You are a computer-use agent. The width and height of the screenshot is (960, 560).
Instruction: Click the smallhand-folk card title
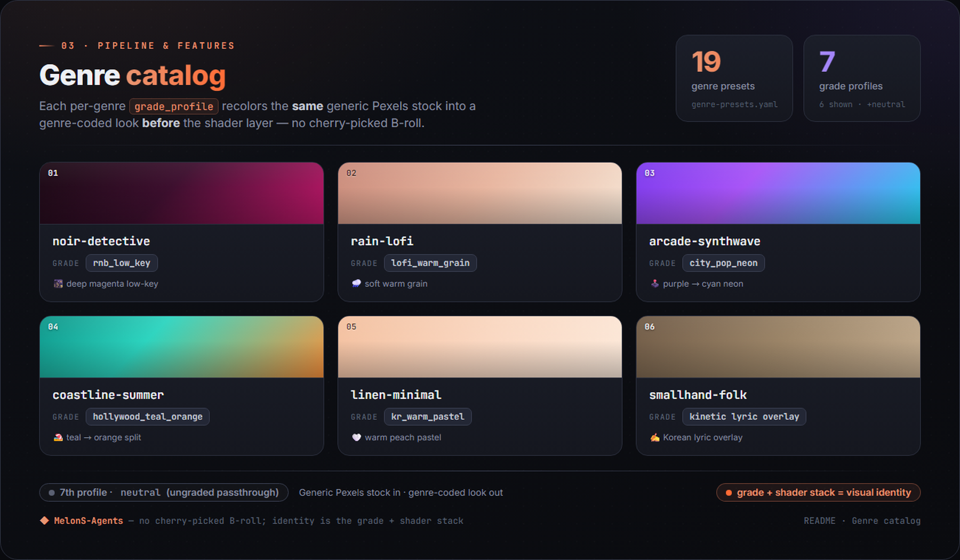pos(698,395)
